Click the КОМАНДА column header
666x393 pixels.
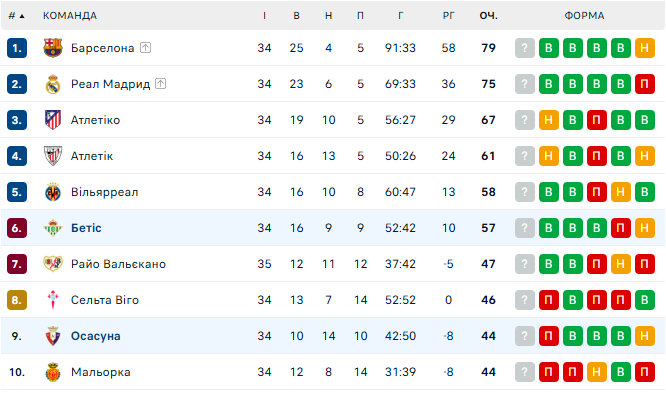(x=70, y=16)
